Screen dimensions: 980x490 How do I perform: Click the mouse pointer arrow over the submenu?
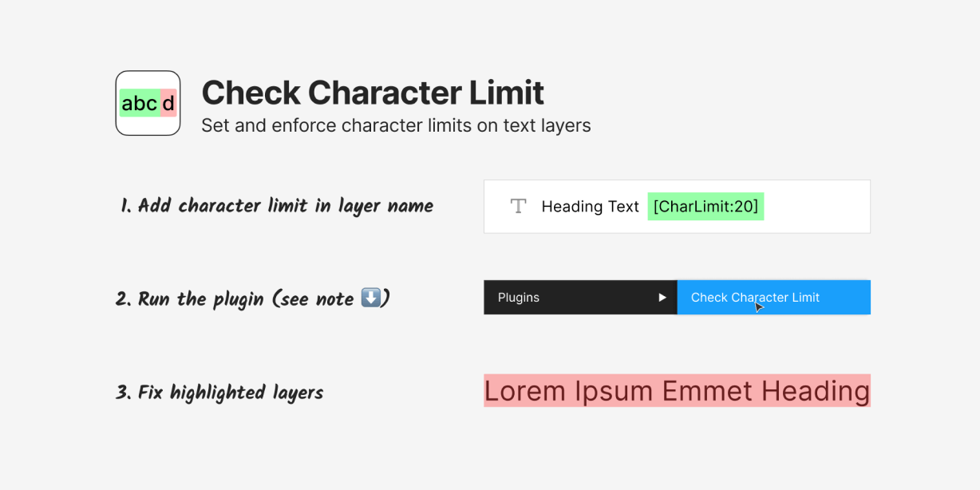pos(759,307)
